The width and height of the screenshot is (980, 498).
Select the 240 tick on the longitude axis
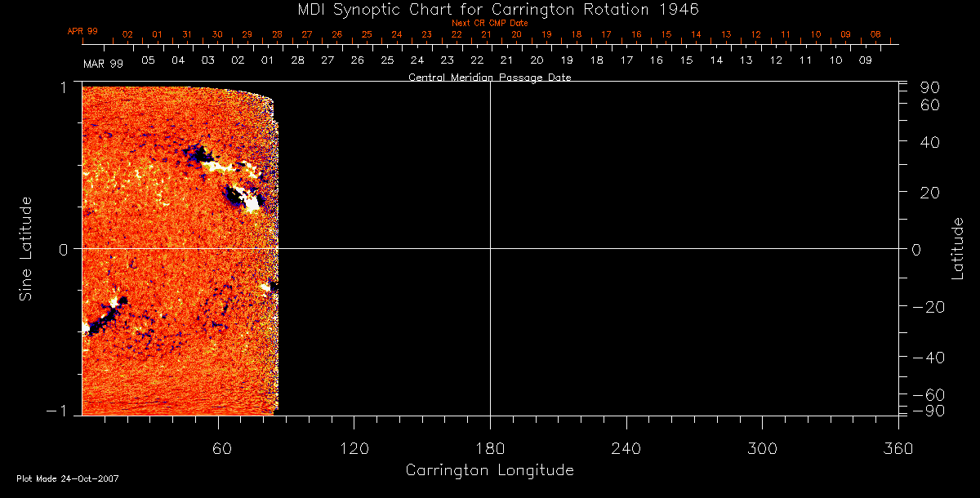tap(626, 448)
